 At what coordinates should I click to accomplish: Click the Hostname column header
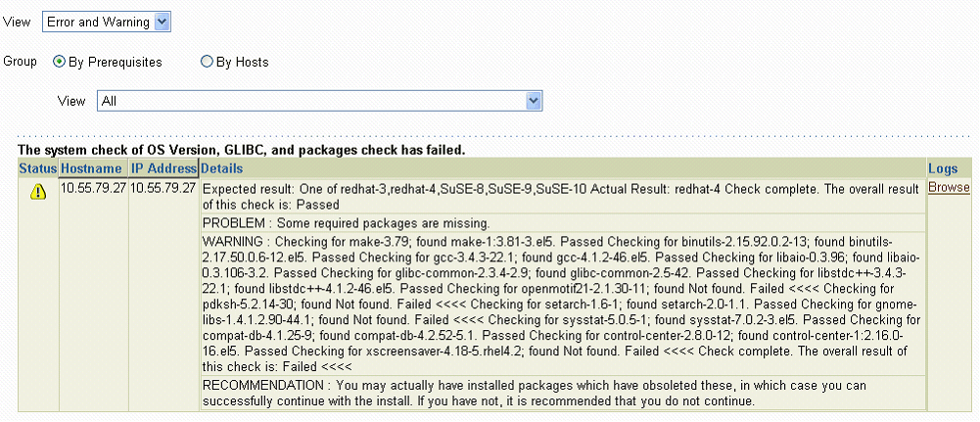pyautogui.click(x=93, y=168)
